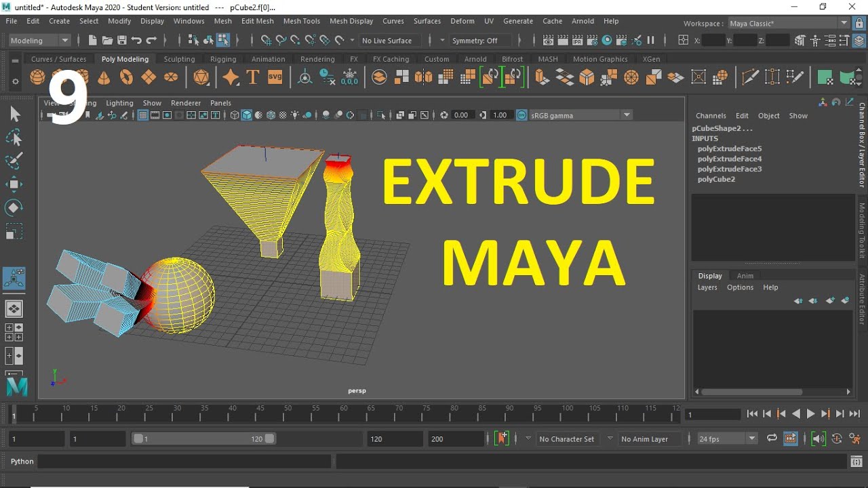The image size is (868, 488).
Task: Save the scene using the floppy disk icon
Action: click(x=122, y=41)
